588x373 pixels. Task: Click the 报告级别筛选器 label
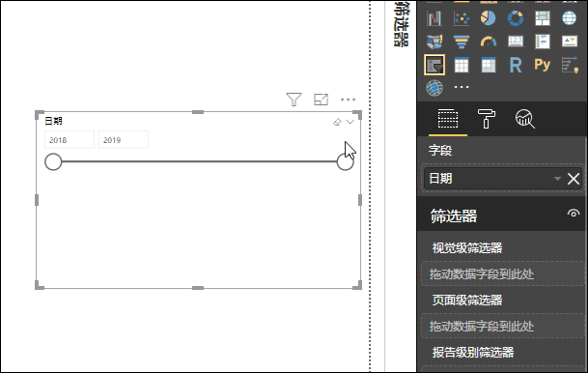click(473, 353)
